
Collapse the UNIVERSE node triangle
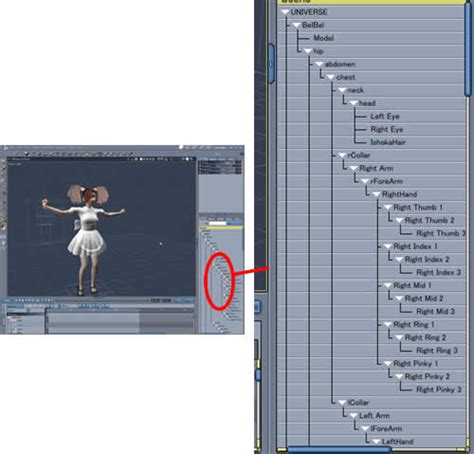(285, 12)
